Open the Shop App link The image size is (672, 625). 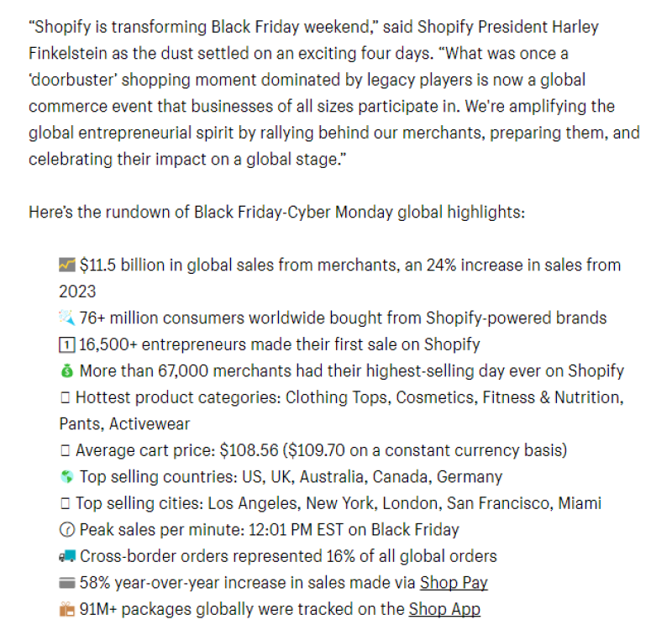click(444, 609)
